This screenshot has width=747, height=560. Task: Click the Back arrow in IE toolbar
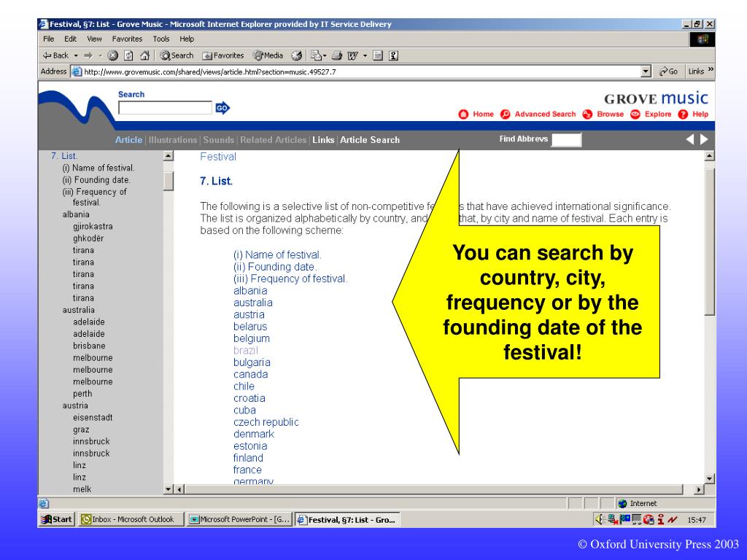[55, 55]
